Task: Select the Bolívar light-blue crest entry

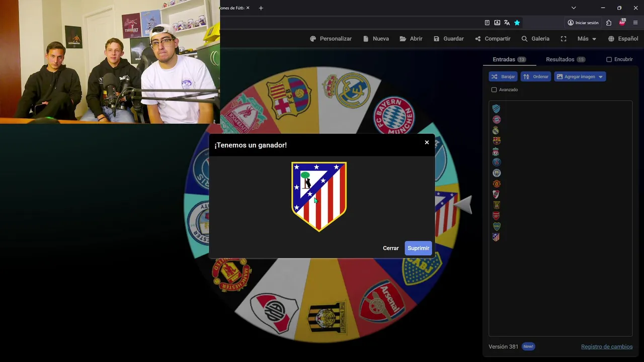Action: (496, 109)
